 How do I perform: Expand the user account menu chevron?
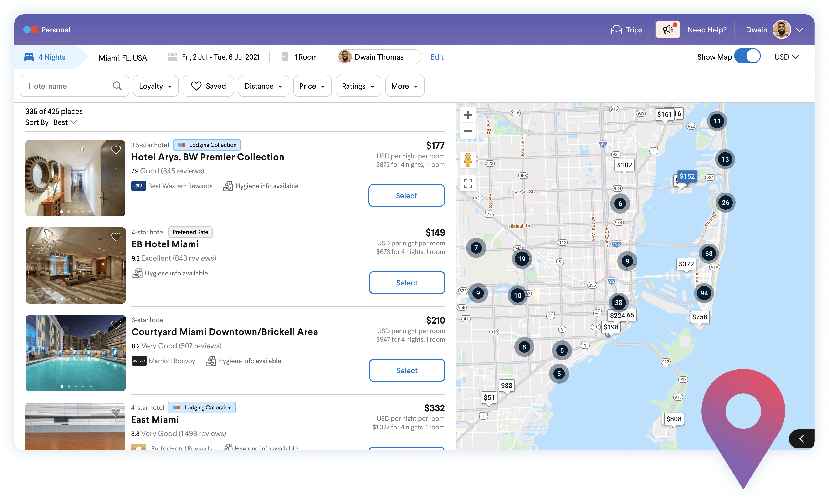(x=800, y=30)
